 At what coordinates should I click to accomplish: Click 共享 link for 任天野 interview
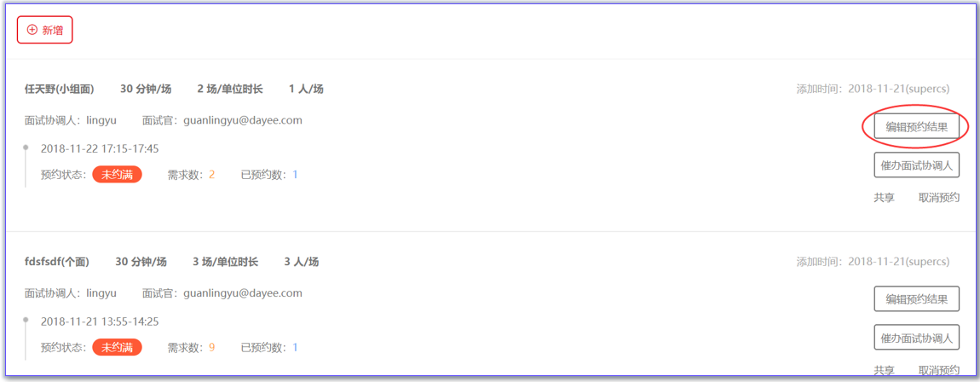(x=884, y=198)
